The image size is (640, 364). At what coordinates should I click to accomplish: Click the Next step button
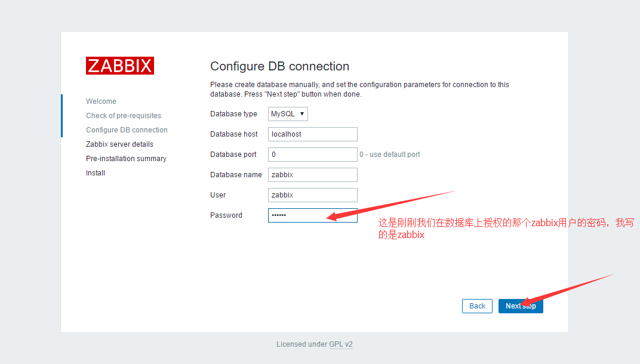point(521,306)
